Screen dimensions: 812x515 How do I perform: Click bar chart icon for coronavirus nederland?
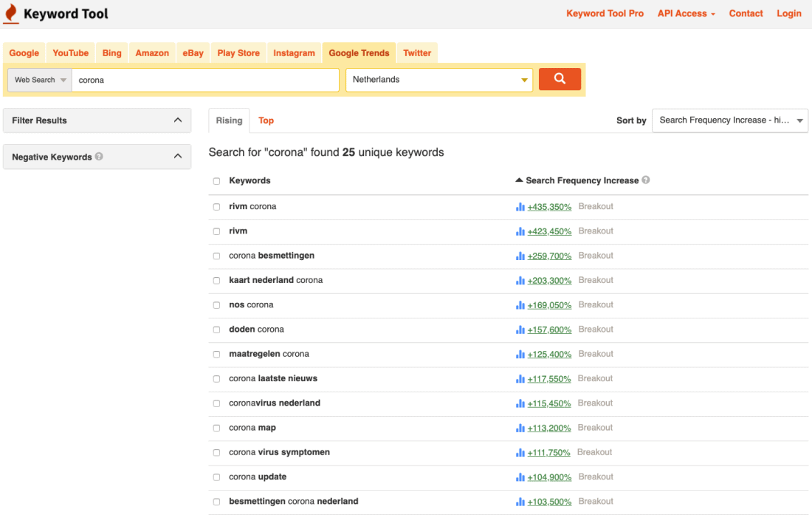point(520,403)
